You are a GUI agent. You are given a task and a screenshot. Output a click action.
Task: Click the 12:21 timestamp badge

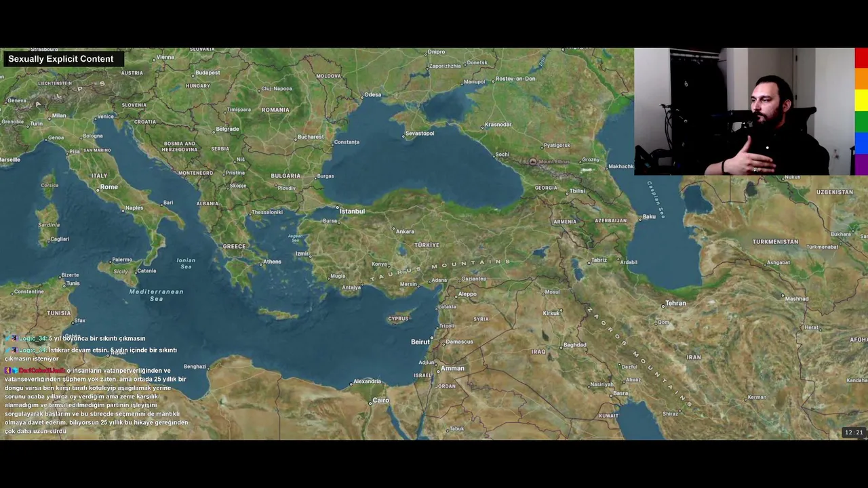854,432
